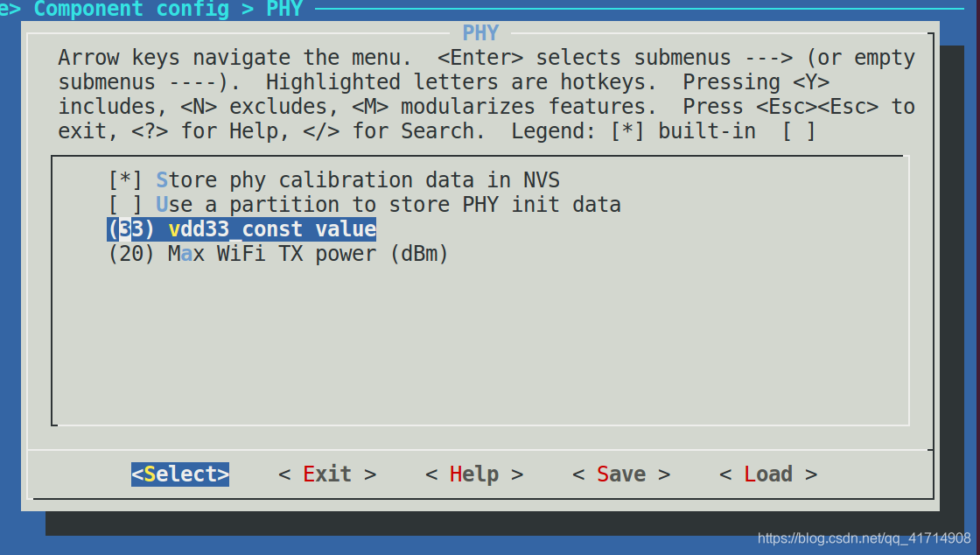Image resolution: width=980 pixels, height=555 pixels.
Task: Click the Save button
Action: coord(621,474)
